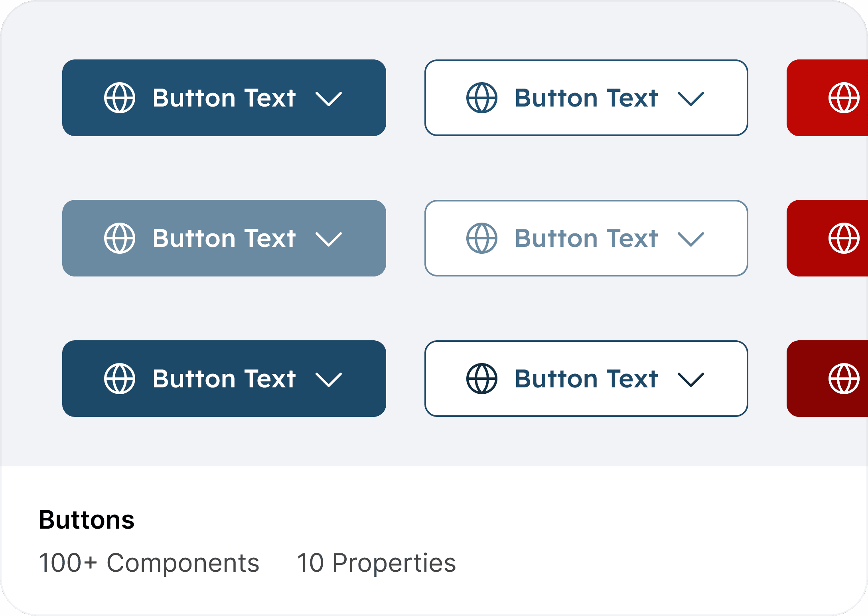
Task: Click globe icon in bottom navy filled button
Action: coord(120,379)
